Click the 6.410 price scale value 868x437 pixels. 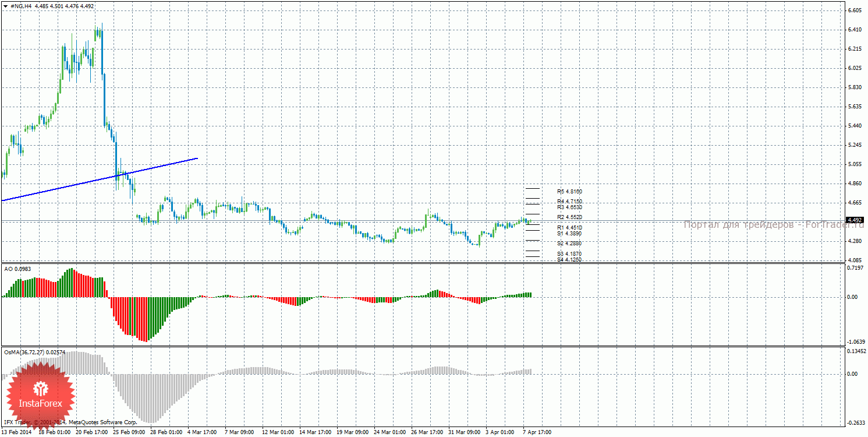pos(855,30)
